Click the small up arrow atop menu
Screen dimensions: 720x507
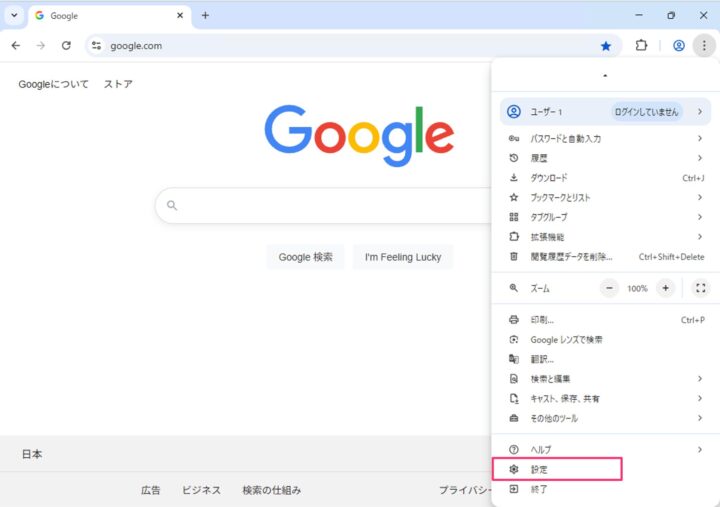[x=605, y=75]
